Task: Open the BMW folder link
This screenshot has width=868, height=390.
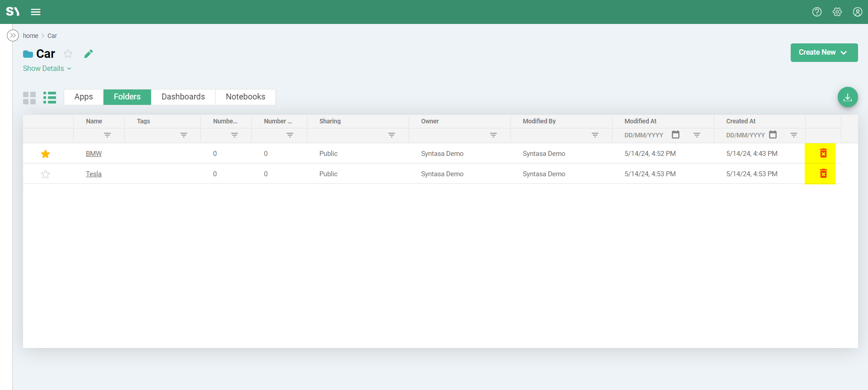Action: coord(94,154)
